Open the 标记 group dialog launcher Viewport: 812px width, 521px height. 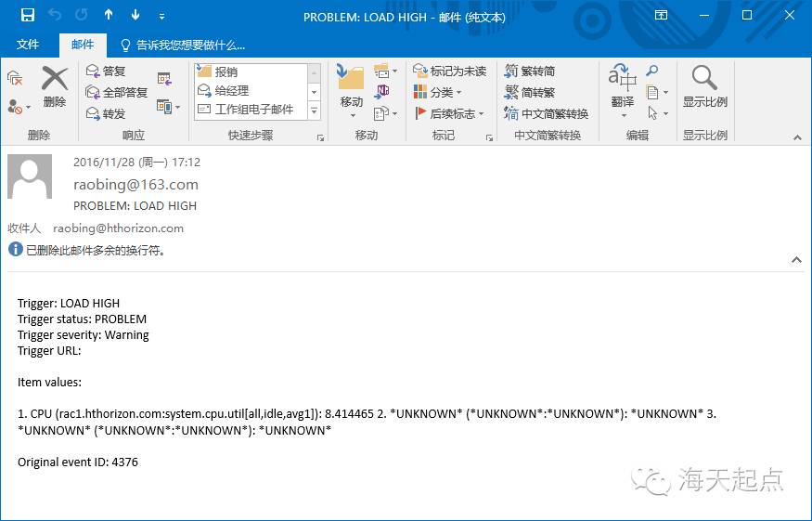point(489,137)
